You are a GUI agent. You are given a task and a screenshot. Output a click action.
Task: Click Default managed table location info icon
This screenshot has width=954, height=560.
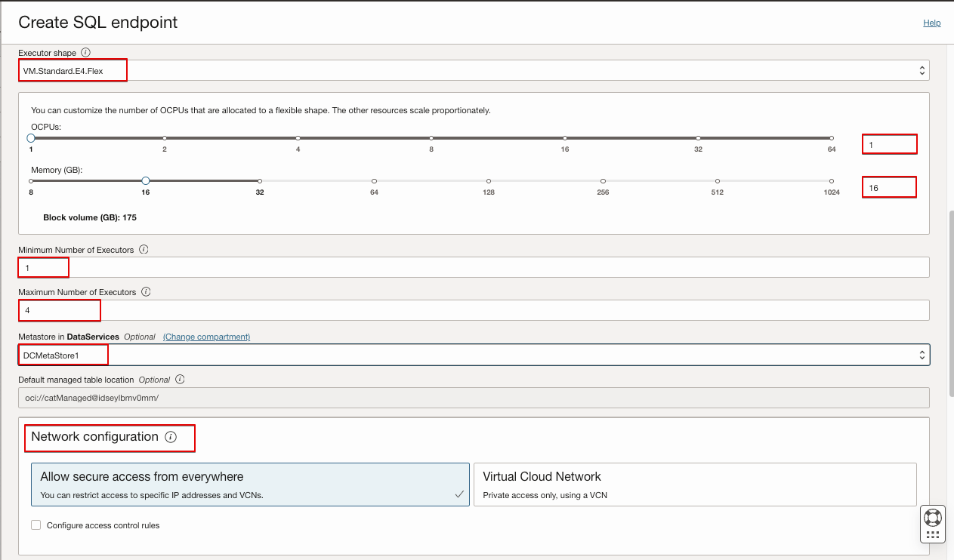pyautogui.click(x=180, y=380)
